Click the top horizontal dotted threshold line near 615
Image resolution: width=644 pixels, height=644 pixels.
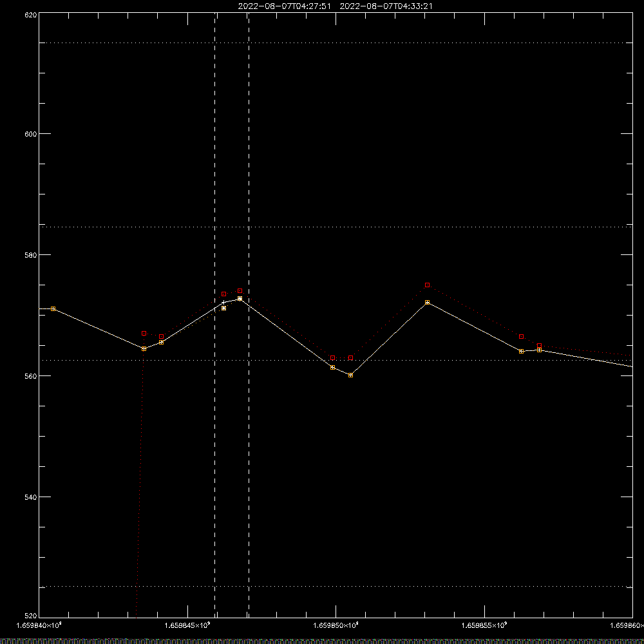tap(336, 43)
